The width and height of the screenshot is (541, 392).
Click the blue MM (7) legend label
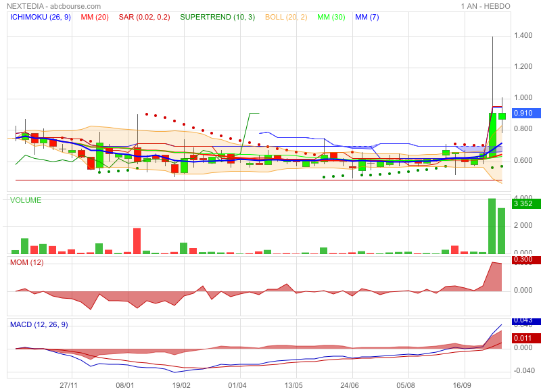[367, 18]
